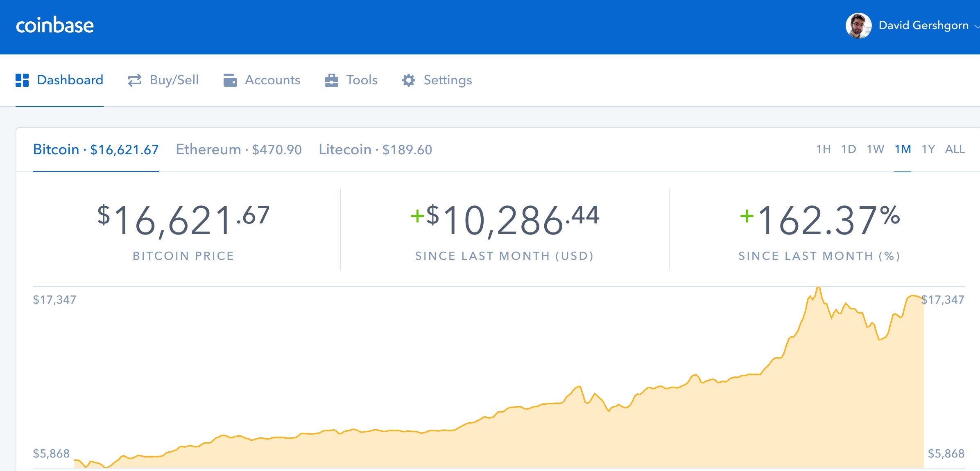Switch to the Ethereum price tab
The height and width of the screenshot is (471, 980).
pos(238,149)
